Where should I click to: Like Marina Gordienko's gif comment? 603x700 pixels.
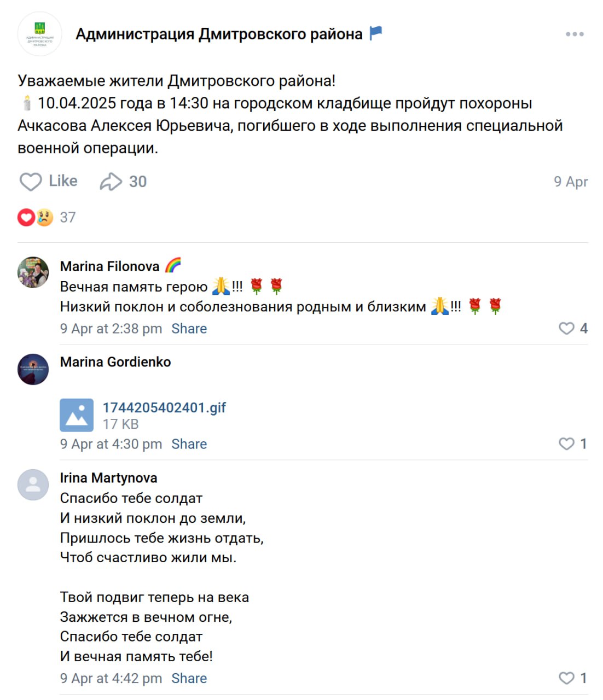566,444
